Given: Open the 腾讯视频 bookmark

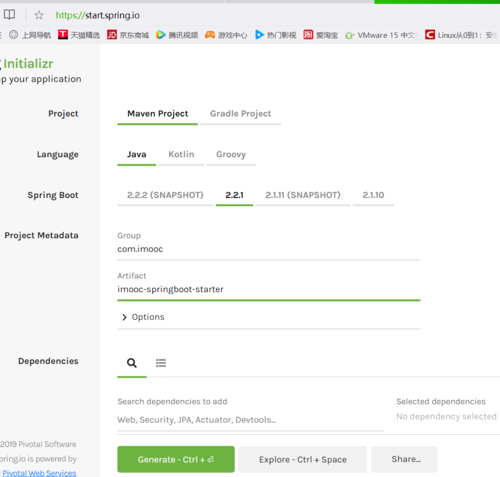Looking at the screenshot, I should (x=177, y=35).
